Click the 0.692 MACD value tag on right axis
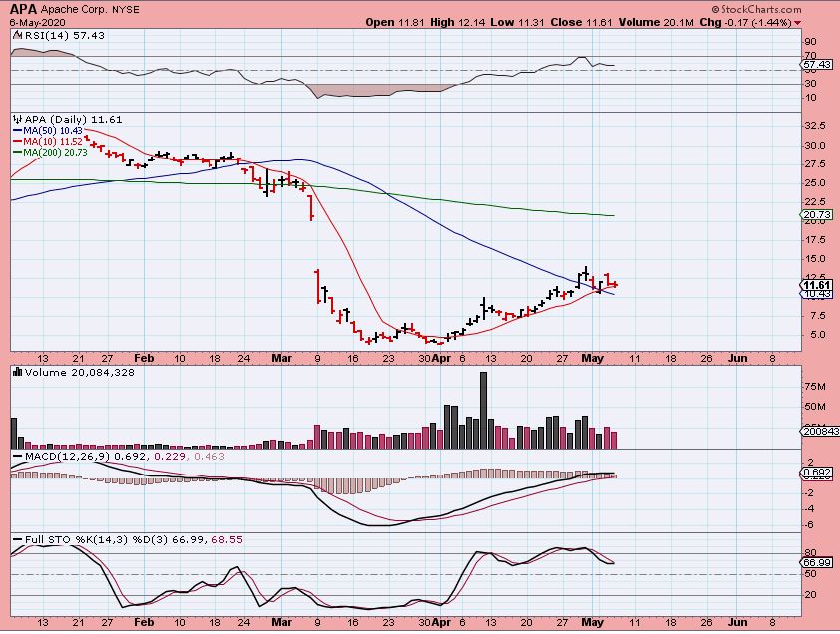Image resolution: width=840 pixels, height=634 pixels. 817,473
